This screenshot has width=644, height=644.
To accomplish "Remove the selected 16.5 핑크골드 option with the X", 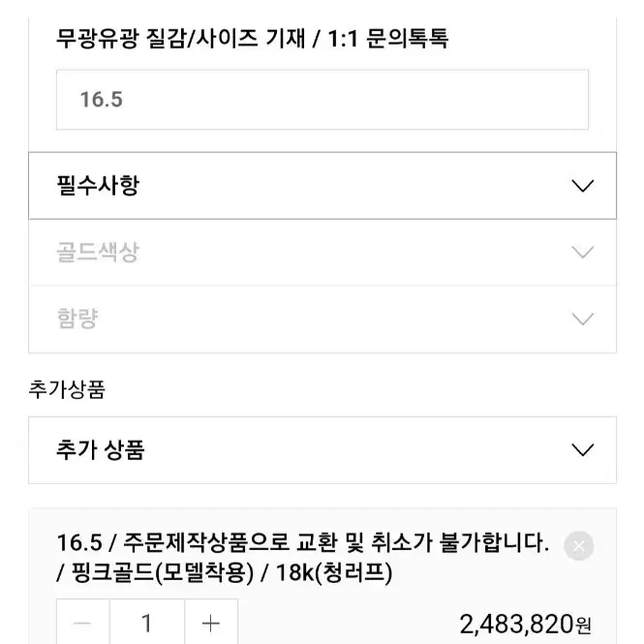I will click(579, 546).
